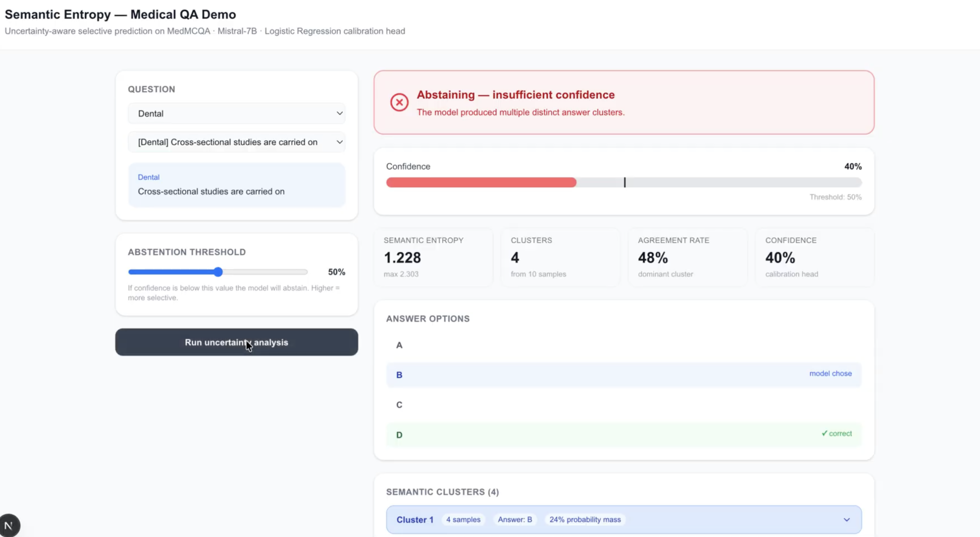The width and height of the screenshot is (980, 537).
Task: Click the Semantic Entropy value 1.228
Action: [402, 258]
